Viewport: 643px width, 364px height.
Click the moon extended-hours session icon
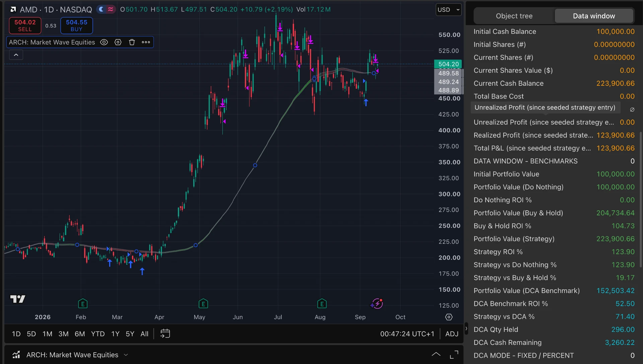tap(101, 9)
